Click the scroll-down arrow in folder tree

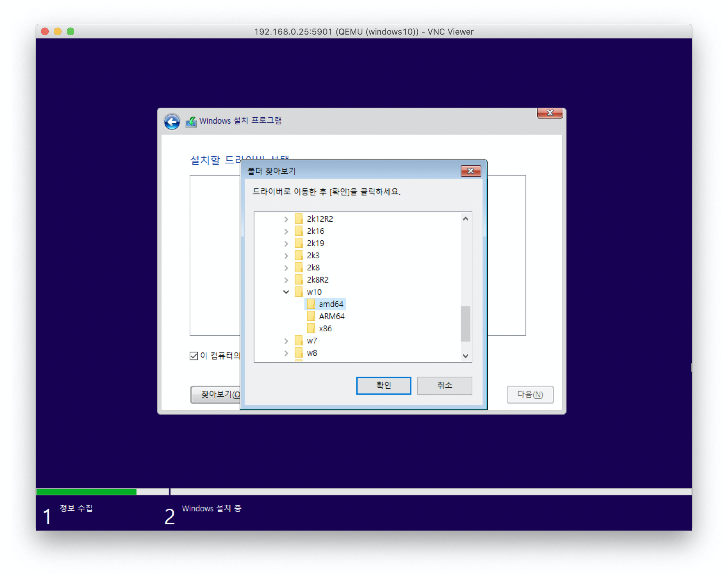(465, 356)
